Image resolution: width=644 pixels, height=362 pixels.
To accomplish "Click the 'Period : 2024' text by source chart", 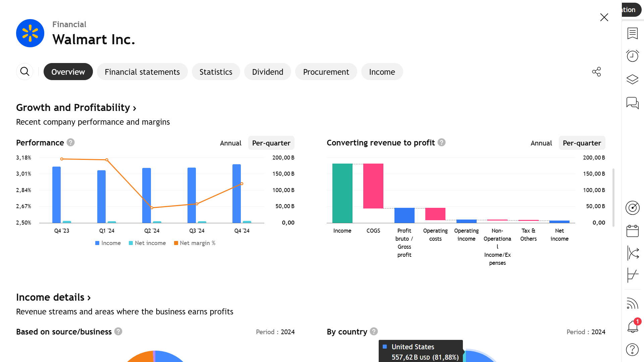I will click(275, 332).
